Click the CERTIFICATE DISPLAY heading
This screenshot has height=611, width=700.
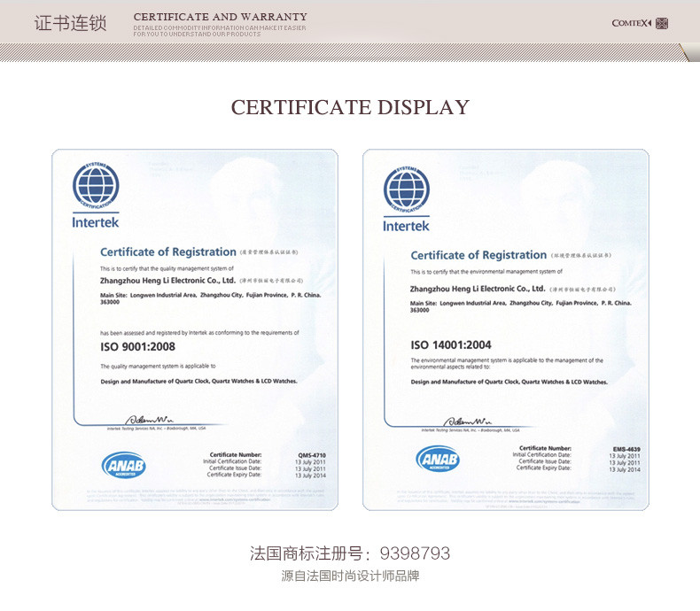pos(350,108)
